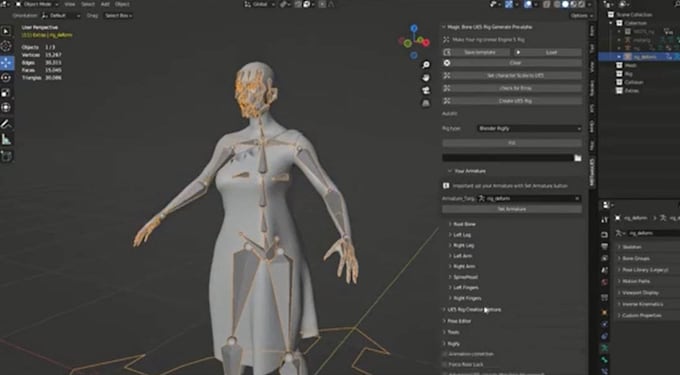Viewport: 680px width, 375px height.
Task: Select the Rotate tool
Action: pyautogui.click(x=6, y=78)
